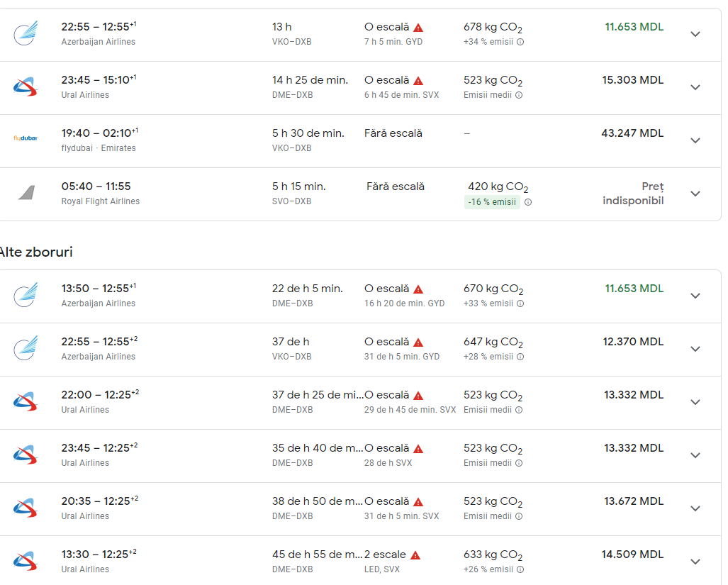Click the Ural Airlines logo on the 23:45 – 15:10 flight
The width and height of the screenshot is (728, 585).
pos(26,87)
